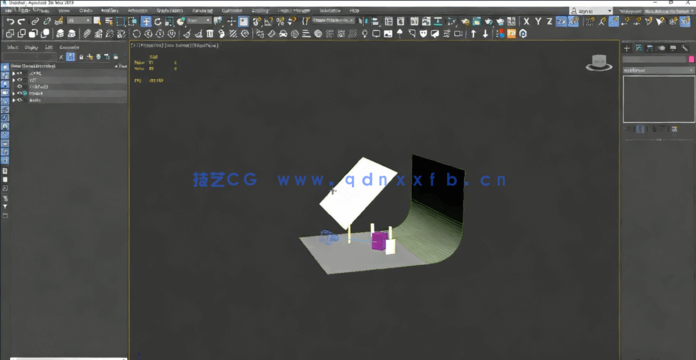Switch to the Hierarchy command panel tab

650,48
